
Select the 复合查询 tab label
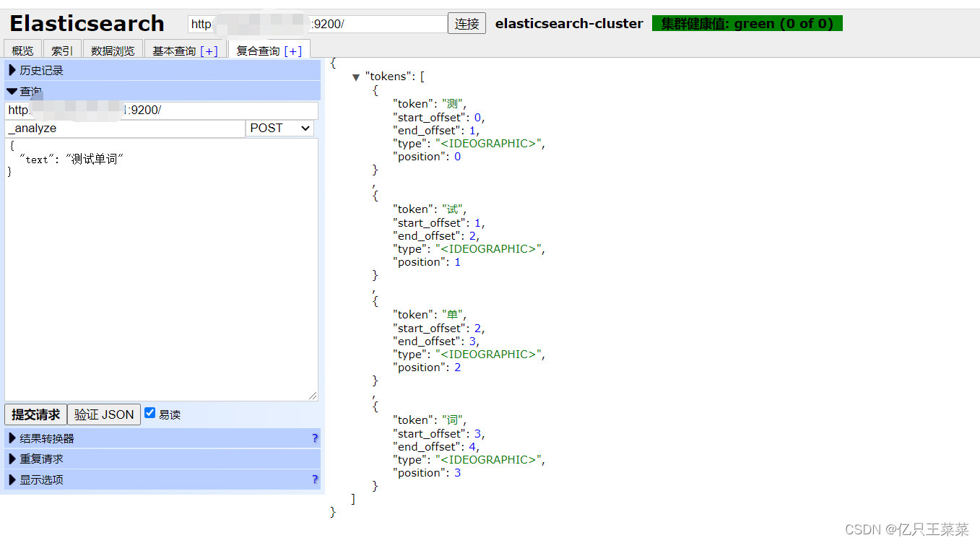[258, 51]
